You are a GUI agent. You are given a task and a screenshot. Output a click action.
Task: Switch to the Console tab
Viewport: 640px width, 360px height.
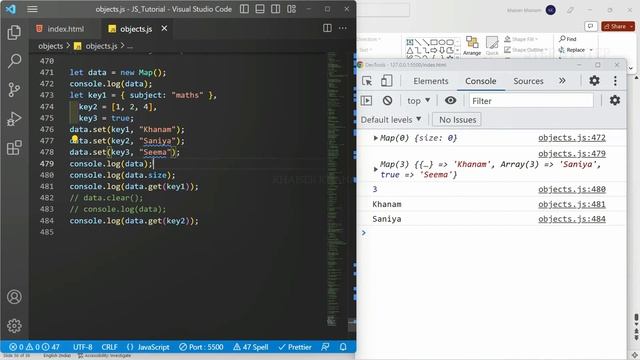pos(480,81)
